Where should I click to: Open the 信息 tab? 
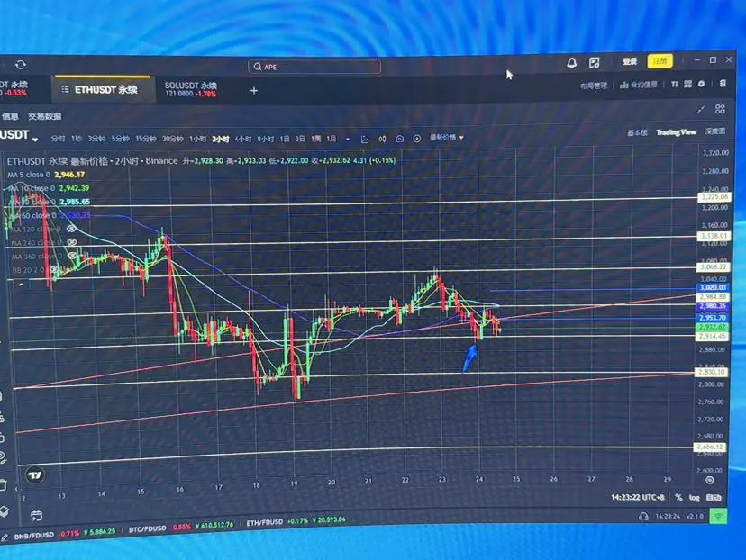pyautogui.click(x=10, y=116)
